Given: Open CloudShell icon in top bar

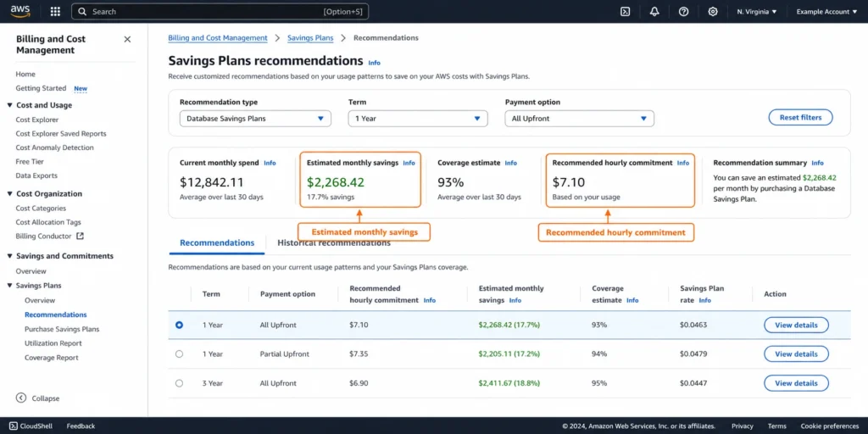Looking at the screenshot, I should tap(625, 12).
